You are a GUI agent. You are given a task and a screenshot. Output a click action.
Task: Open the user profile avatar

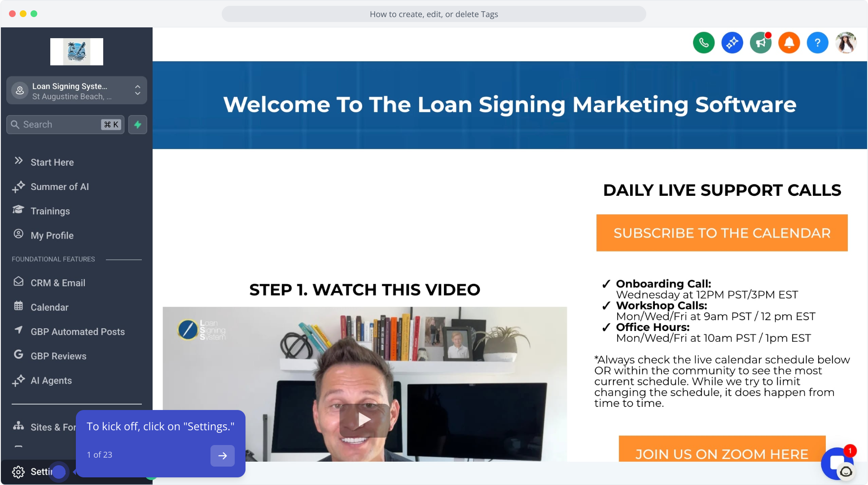[x=846, y=43]
